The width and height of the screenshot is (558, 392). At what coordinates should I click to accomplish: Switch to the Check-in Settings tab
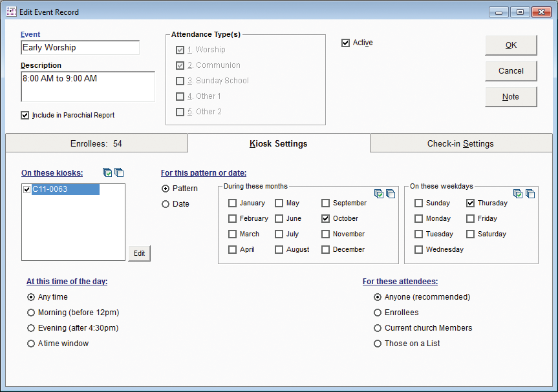point(460,143)
